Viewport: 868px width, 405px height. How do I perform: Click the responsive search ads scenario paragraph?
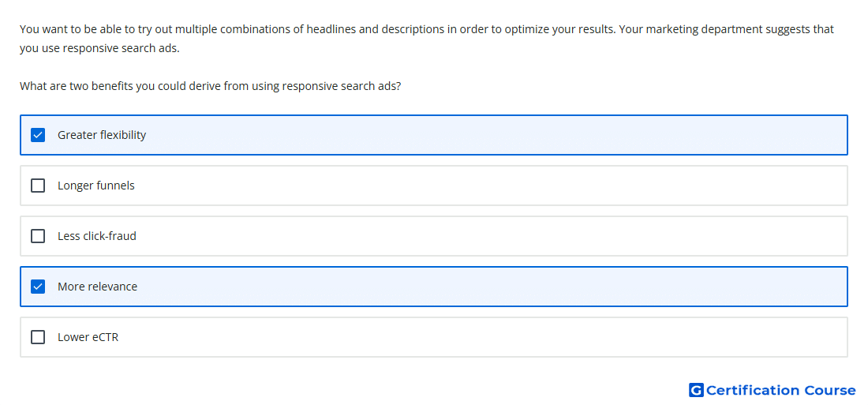point(427,39)
